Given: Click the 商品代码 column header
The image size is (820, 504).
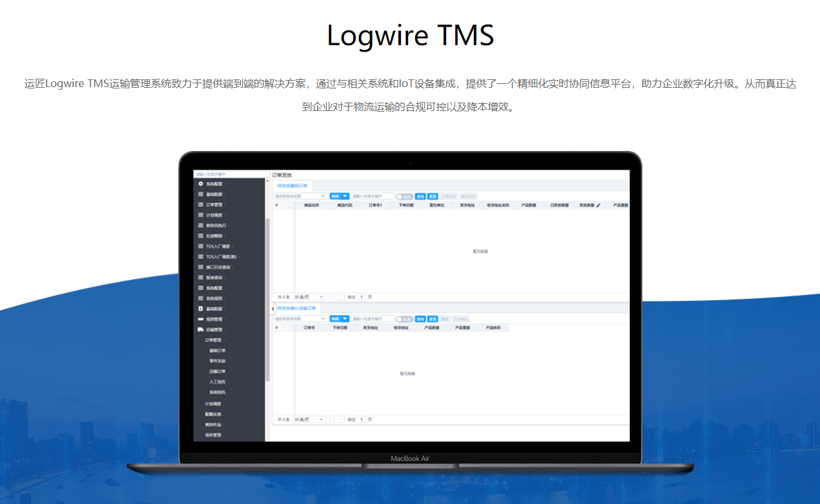Looking at the screenshot, I should point(345,205).
